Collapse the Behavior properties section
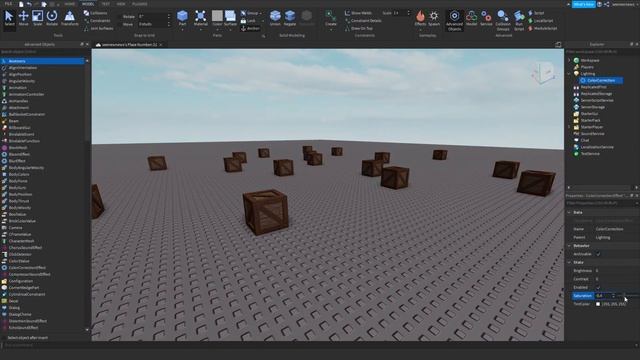Image resolution: width=640 pixels, height=360 pixels. pyautogui.click(x=569, y=246)
